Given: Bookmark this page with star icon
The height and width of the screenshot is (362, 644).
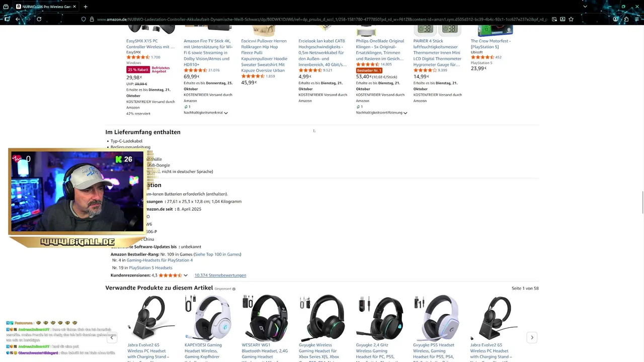Looking at the screenshot, I should tap(571, 19).
